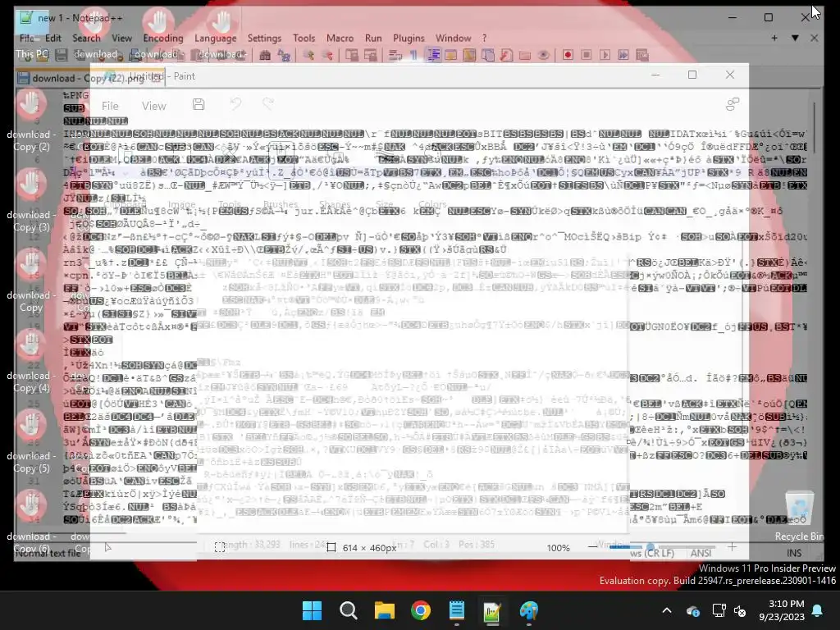Open the Window menu in Notepad++
This screenshot has height=630, width=840.
point(453,38)
